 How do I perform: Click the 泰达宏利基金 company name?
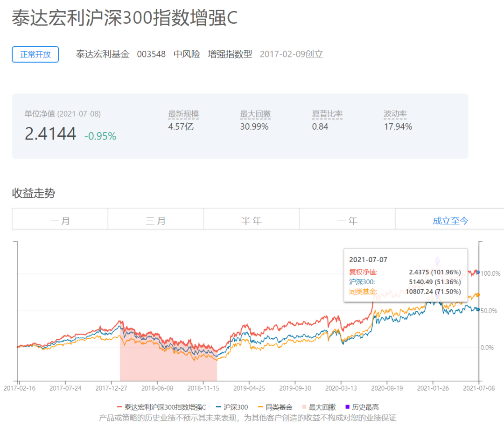pos(103,54)
